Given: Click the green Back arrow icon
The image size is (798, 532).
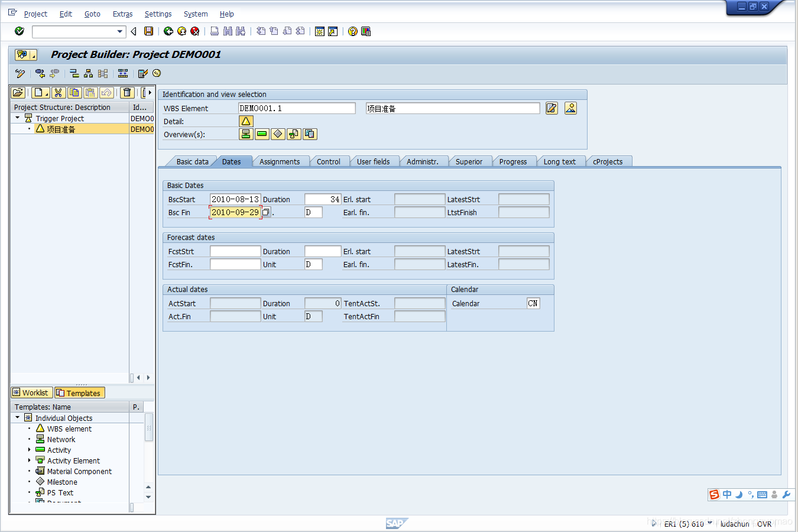Looking at the screenshot, I should point(168,31).
